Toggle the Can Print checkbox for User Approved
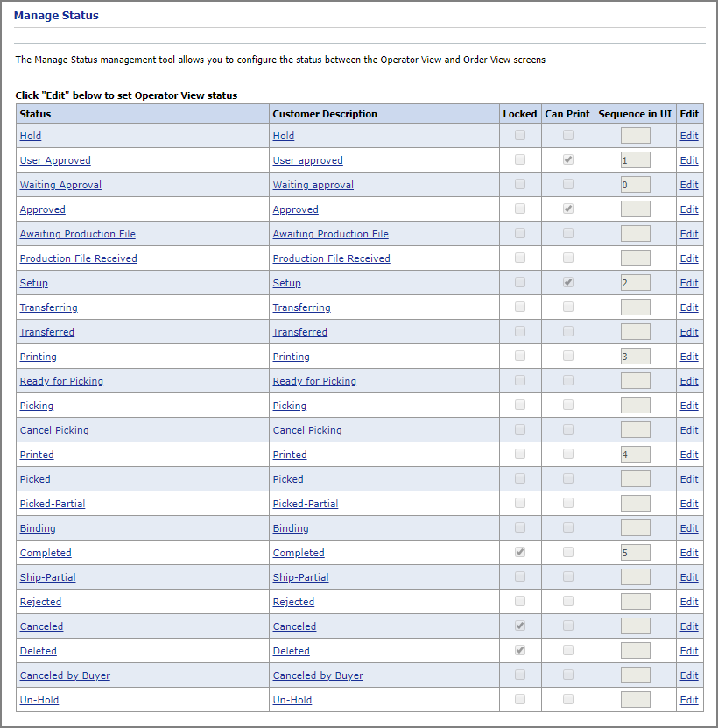718x728 pixels. [x=567, y=159]
